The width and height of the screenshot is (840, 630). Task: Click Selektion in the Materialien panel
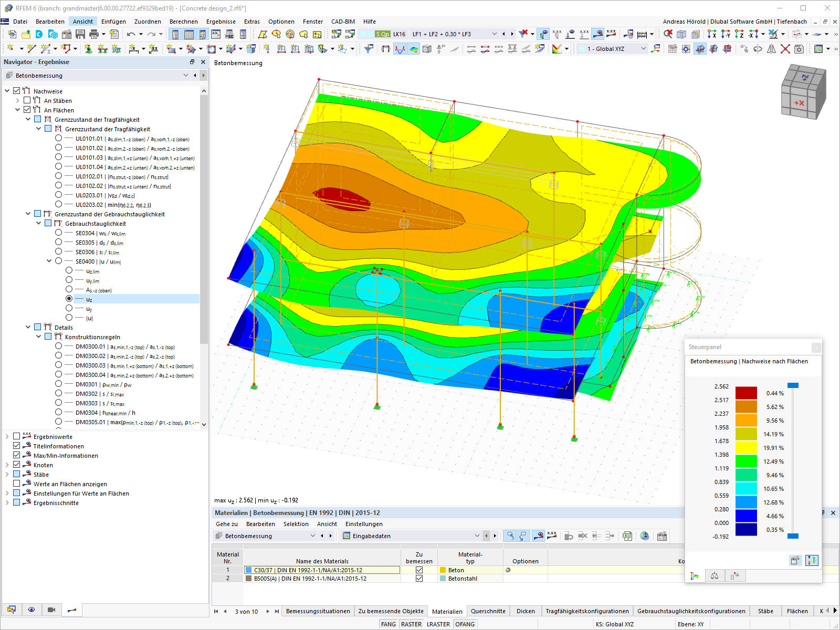pyautogui.click(x=296, y=524)
